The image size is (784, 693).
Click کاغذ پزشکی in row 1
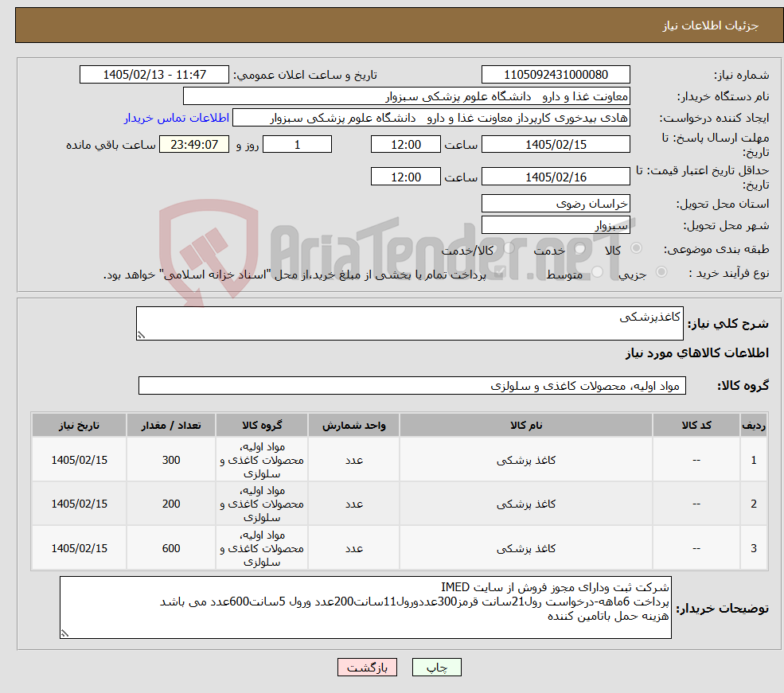point(526,460)
